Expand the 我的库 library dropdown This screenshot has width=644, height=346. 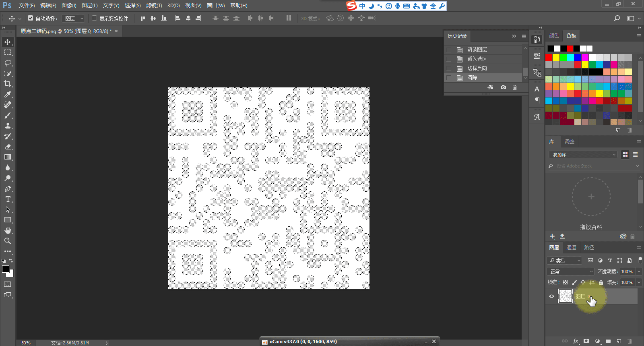click(x=583, y=155)
